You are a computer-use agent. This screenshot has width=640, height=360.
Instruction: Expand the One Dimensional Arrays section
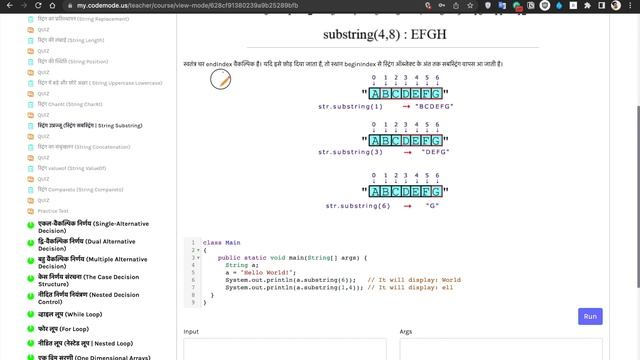pyautogui.click(x=94, y=357)
